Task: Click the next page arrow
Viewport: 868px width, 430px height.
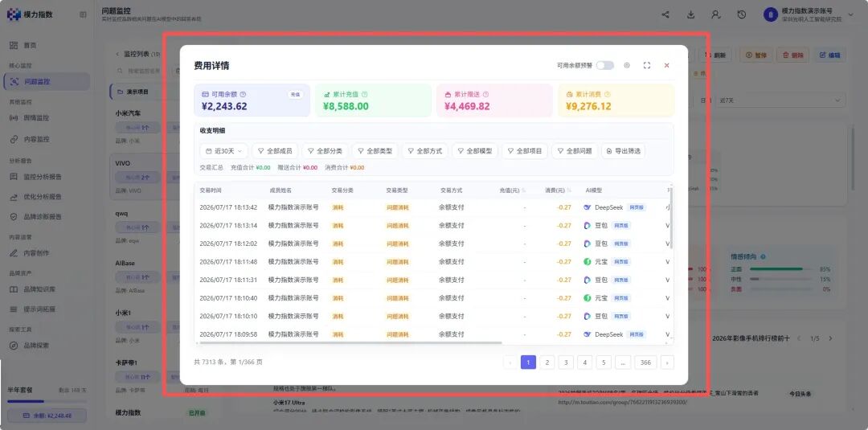Action: click(x=667, y=362)
